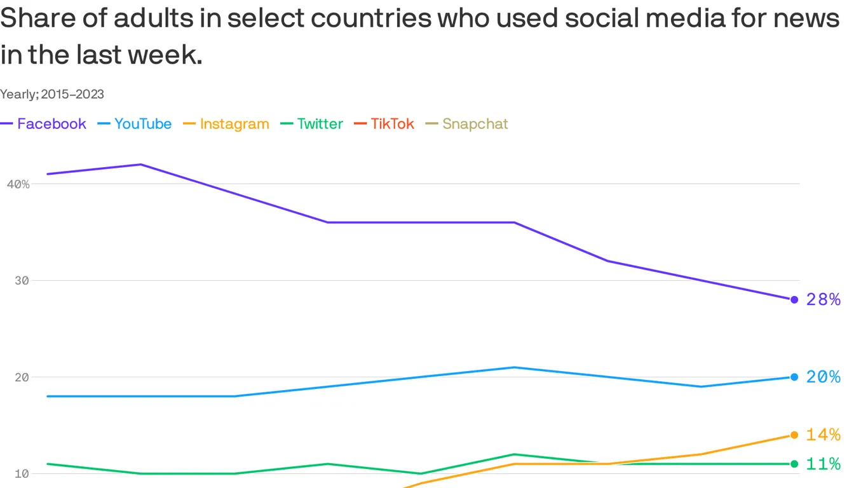Select the 14% Instagram value label
This screenshot has height=488, width=868.
click(x=823, y=435)
